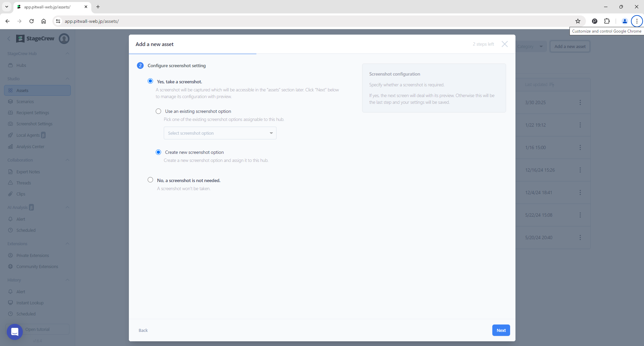The width and height of the screenshot is (644, 346).
Task: Go to Scenarios in the sidebar
Action: 25,101
